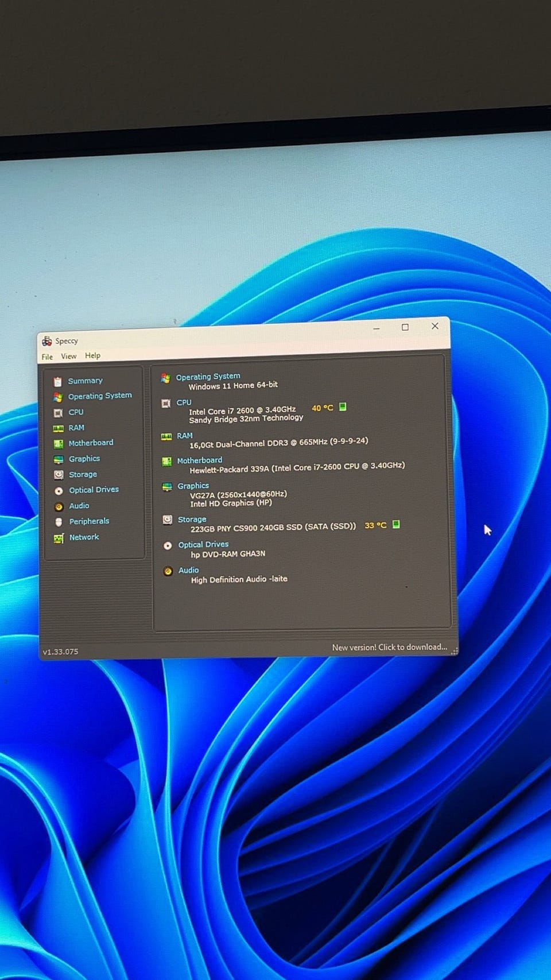The height and width of the screenshot is (980, 551).
Task: Select the Network icon in the sidebar
Action: pos(59,538)
